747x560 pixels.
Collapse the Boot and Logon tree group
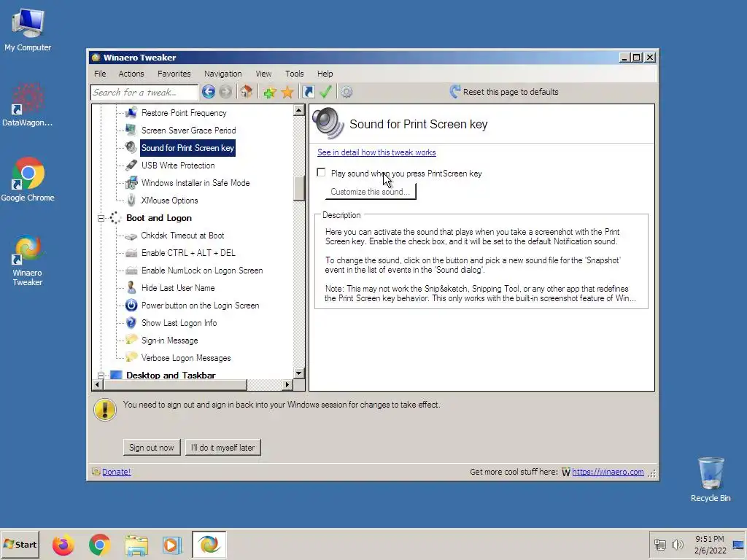[x=101, y=218]
